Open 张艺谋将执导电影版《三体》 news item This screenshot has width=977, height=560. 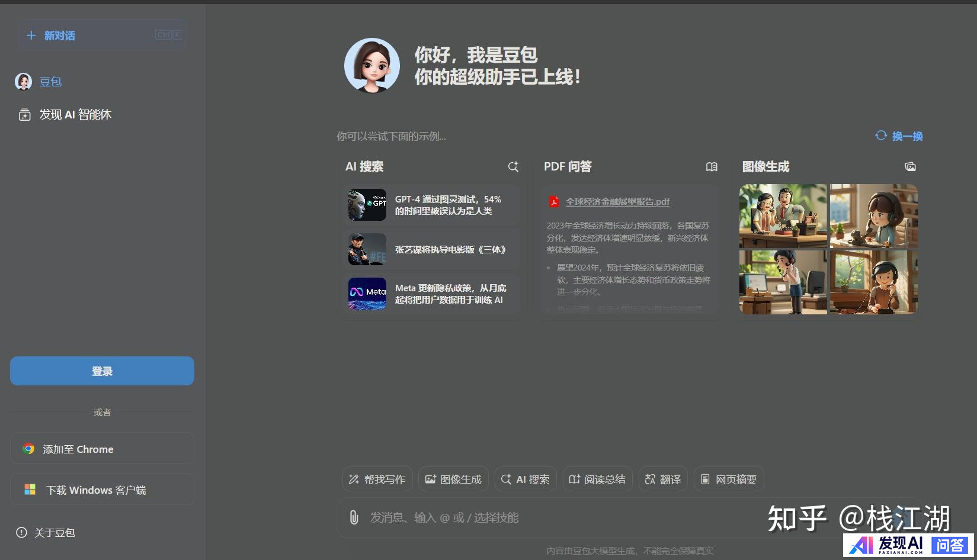click(431, 249)
